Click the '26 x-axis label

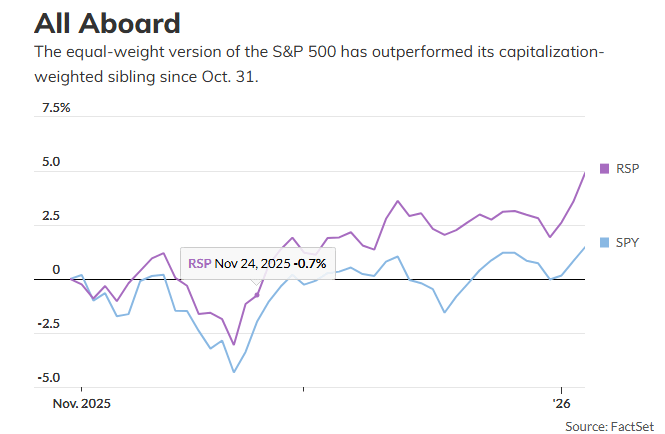[563, 404]
